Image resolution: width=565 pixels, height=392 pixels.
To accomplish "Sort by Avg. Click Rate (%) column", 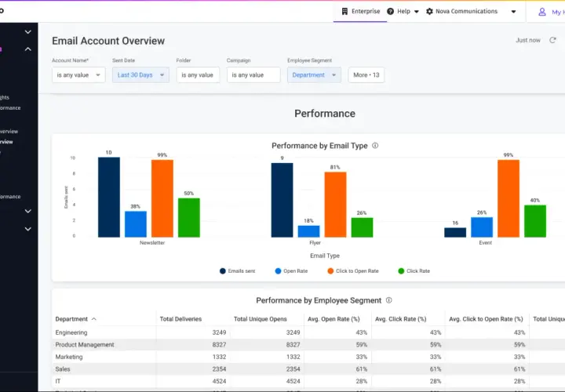I will (x=401, y=319).
